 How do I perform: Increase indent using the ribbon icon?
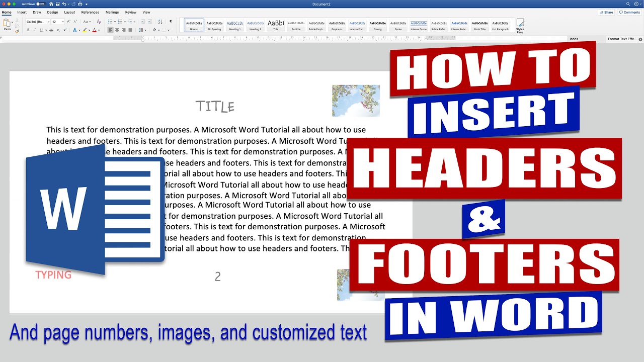(150, 22)
